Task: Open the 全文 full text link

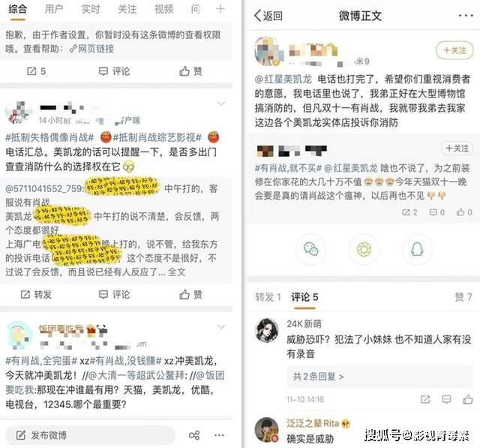Action: tap(177, 272)
